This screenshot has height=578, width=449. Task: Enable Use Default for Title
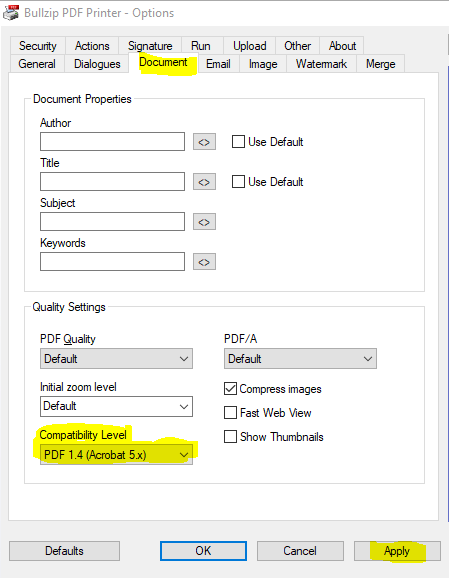coord(238,181)
